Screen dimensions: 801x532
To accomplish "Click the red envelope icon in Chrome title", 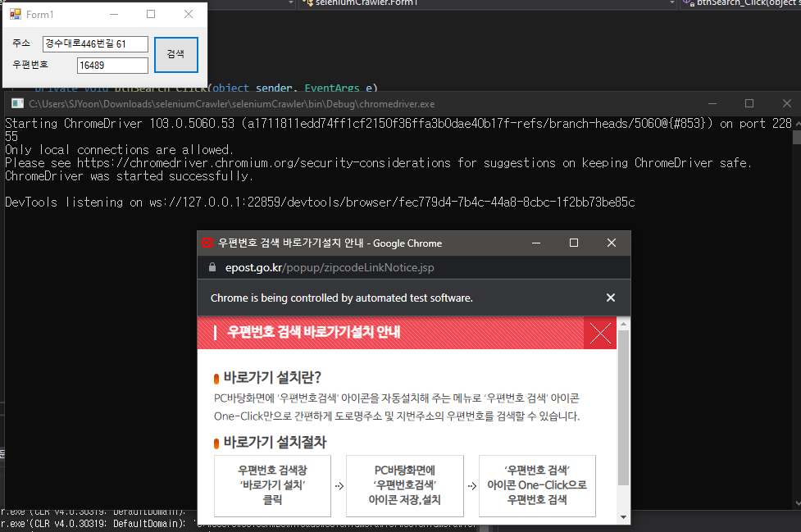I will pos(207,243).
